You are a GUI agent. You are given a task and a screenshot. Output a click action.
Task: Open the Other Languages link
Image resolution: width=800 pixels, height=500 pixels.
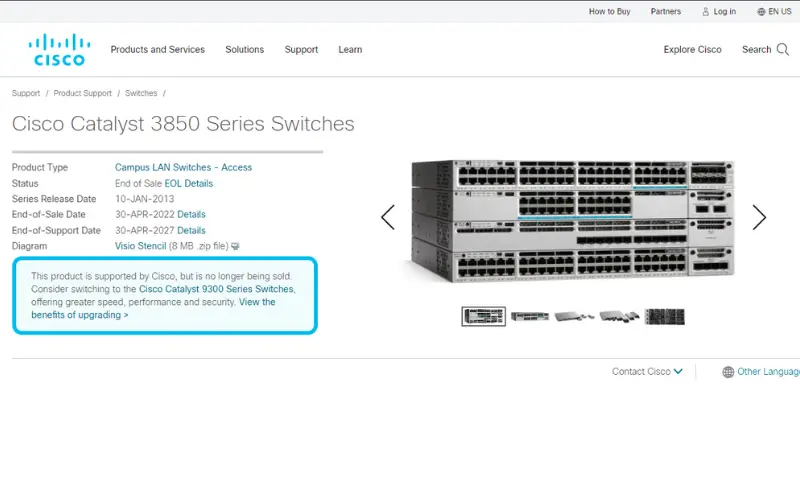(x=768, y=372)
